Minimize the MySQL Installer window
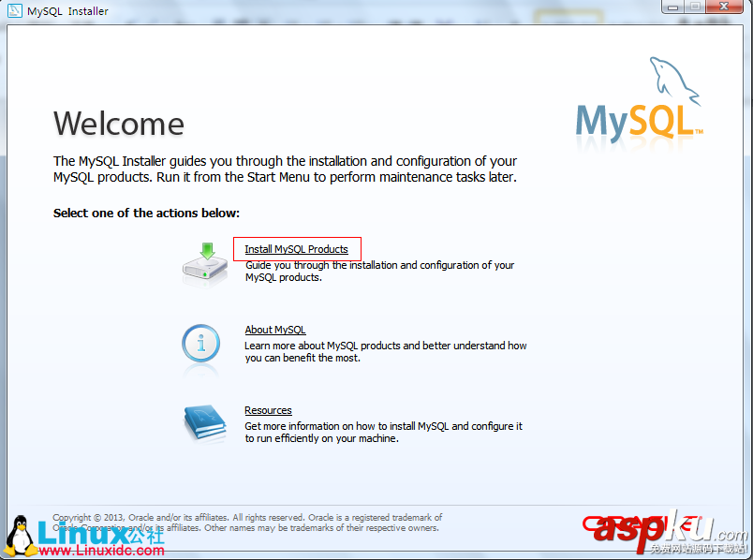The height and width of the screenshot is (560, 753). point(672,7)
